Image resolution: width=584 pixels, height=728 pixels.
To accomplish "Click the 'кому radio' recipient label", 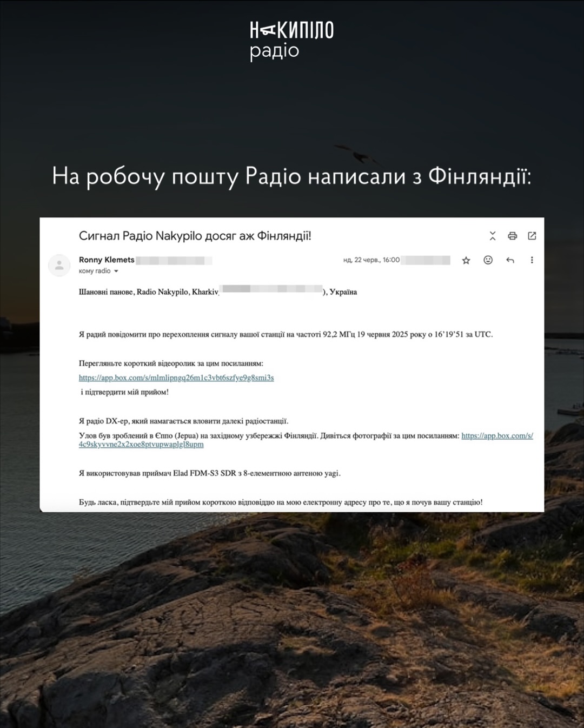I will click(95, 271).
